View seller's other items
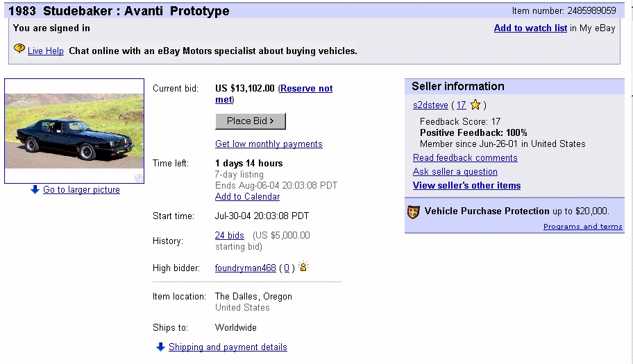Image resolution: width=633 pixels, height=364 pixels. pyautogui.click(x=466, y=185)
